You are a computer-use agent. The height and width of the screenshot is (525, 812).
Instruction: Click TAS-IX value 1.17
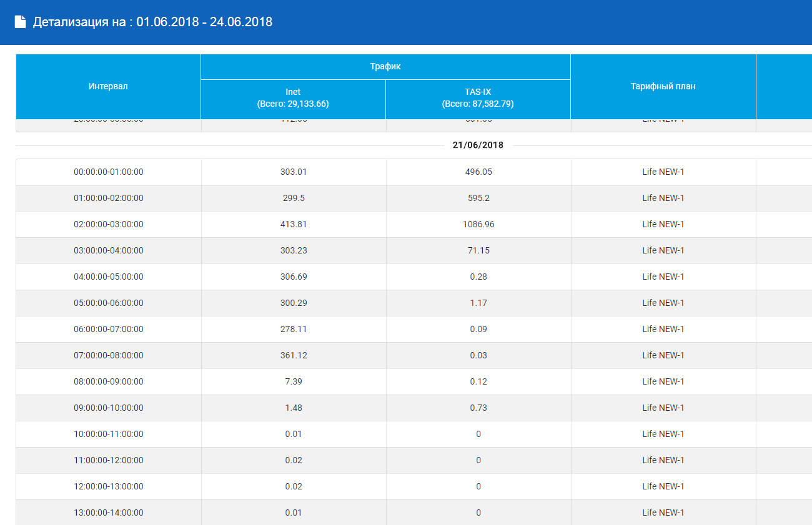(478, 303)
